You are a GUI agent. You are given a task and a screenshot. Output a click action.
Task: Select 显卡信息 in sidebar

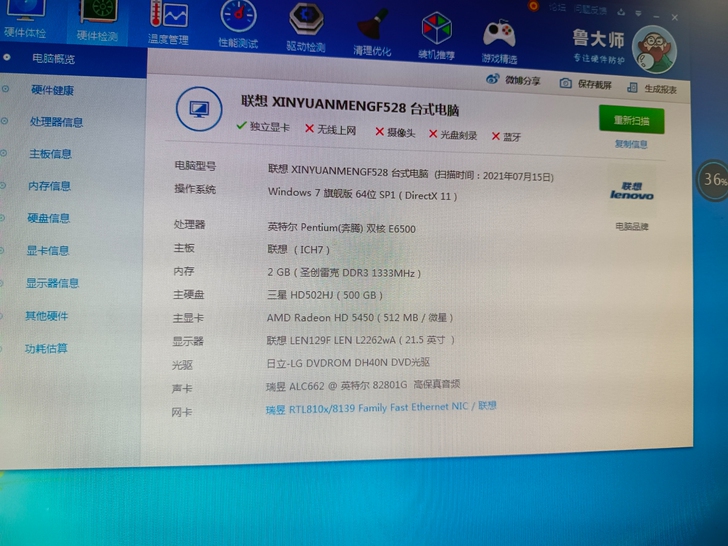[x=47, y=251]
